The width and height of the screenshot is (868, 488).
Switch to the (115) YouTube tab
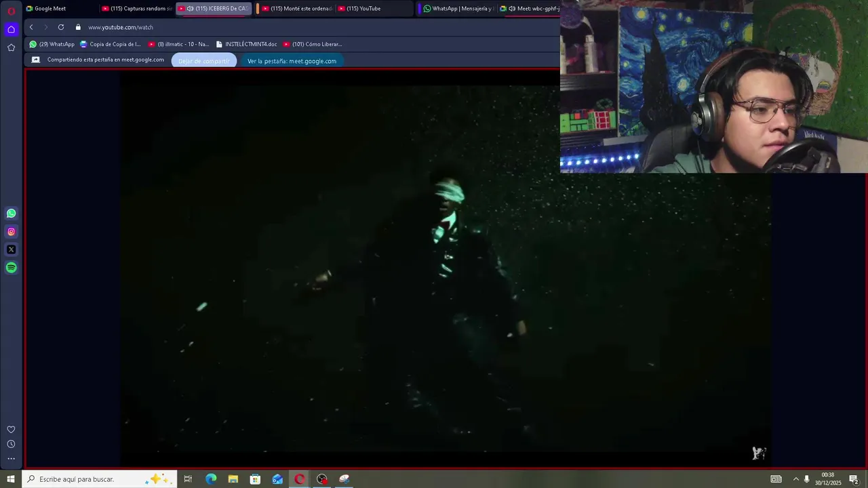pyautogui.click(x=373, y=9)
